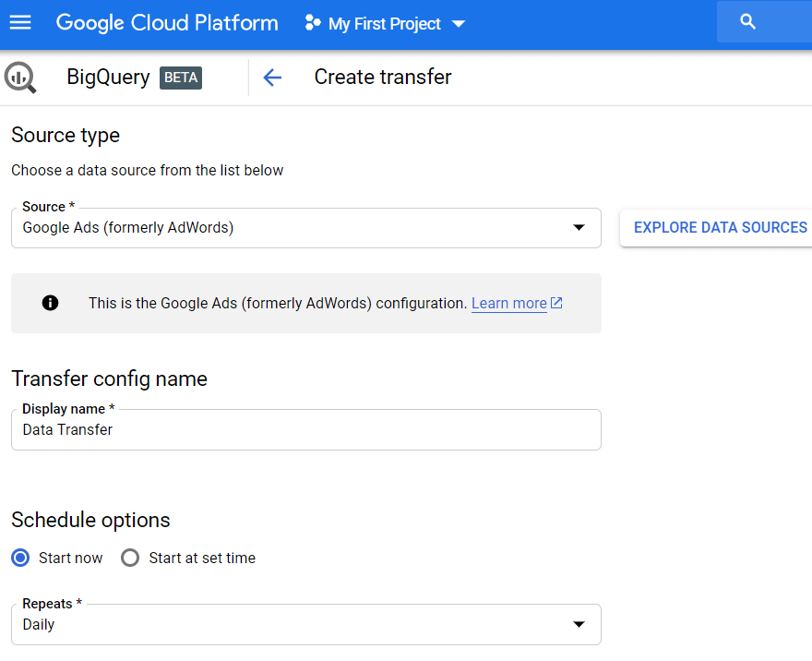The width and height of the screenshot is (812, 661).
Task: Click the BigQuery title text
Action: pyautogui.click(x=108, y=78)
